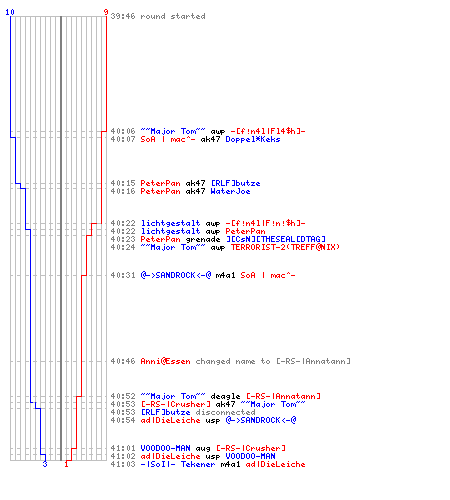Open VOODOO-MAN in the 41:01 entry
450x500 pixels.
[x=165, y=448]
